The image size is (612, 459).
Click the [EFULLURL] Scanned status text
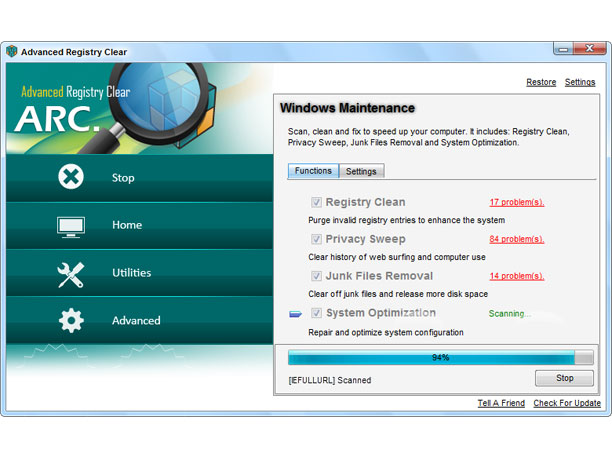[330, 380]
